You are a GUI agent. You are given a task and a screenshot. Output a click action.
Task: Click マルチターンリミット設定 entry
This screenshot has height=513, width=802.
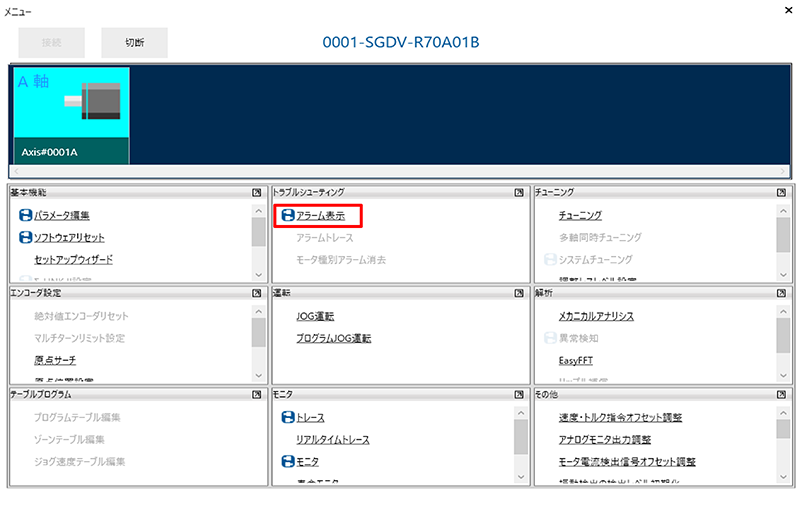(79, 338)
